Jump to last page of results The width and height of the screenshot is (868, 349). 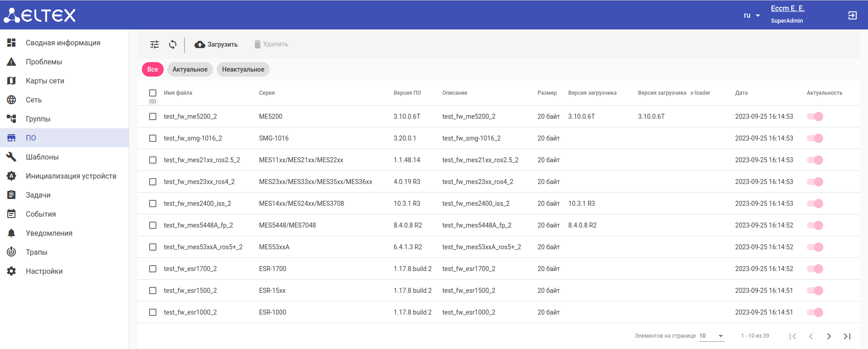click(847, 336)
